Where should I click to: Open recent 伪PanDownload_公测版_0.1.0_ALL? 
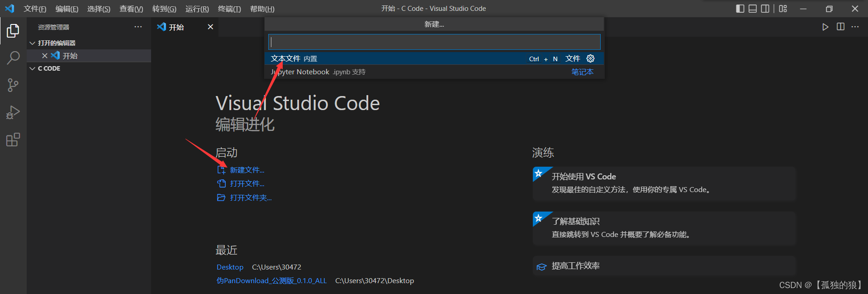click(x=271, y=281)
